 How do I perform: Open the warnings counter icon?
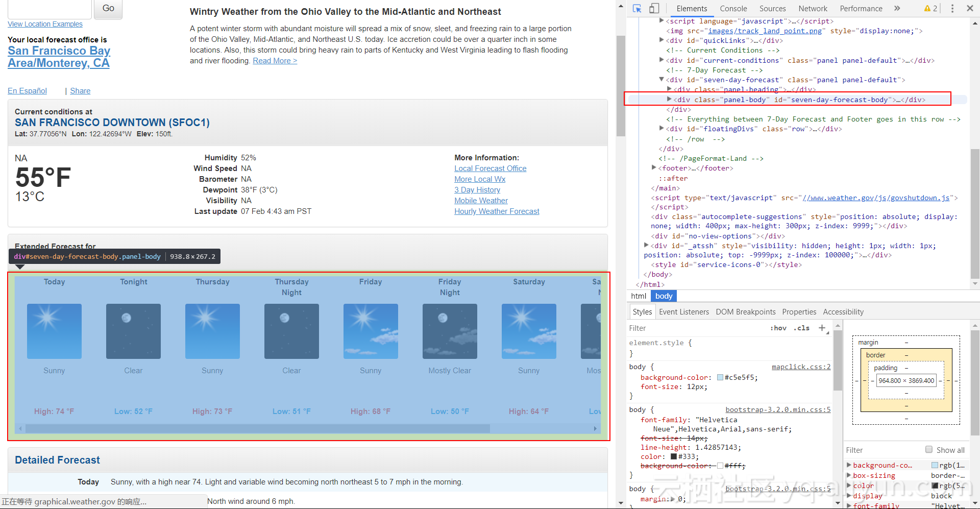[x=930, y=8]
